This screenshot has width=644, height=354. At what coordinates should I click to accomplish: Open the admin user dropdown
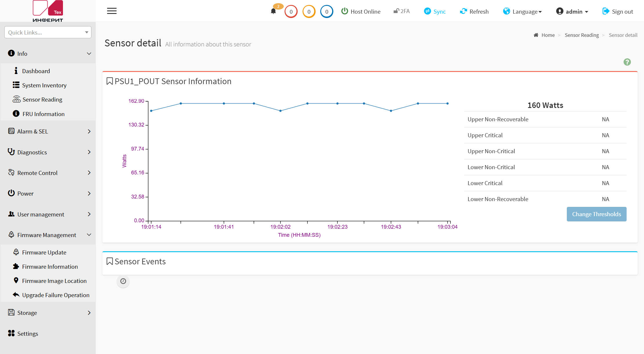coord(572,11)
